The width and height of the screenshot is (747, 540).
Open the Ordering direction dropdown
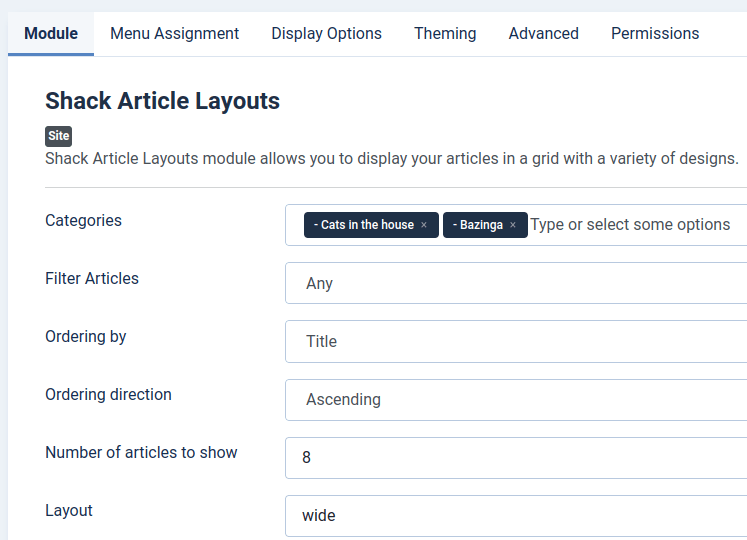click(x=516, y=399)
